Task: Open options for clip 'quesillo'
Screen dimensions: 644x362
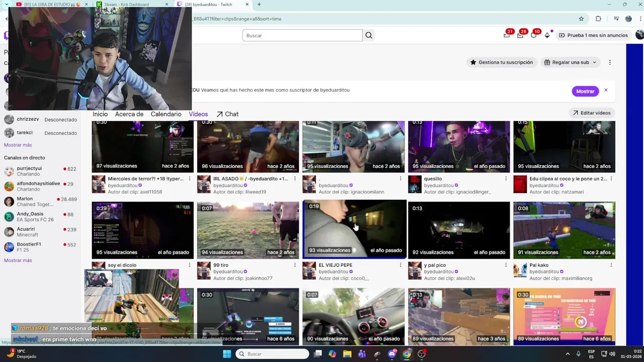Action: pyautogui.click(x=506, y=178)
